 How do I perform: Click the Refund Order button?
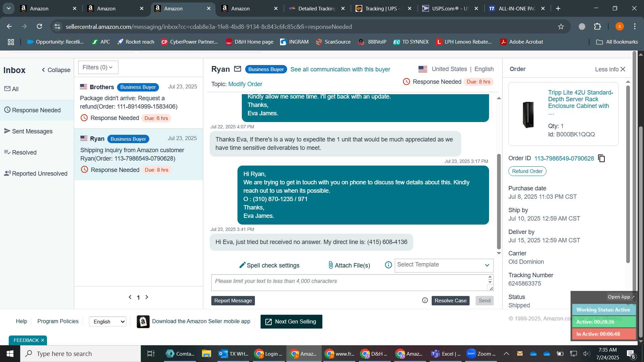tap(527, 171)
